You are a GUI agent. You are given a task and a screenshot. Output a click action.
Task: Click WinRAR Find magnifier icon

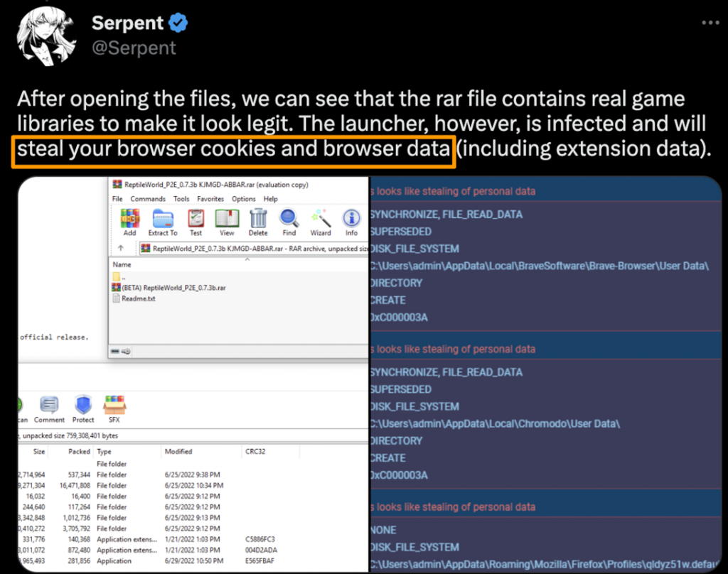(289, 222)
